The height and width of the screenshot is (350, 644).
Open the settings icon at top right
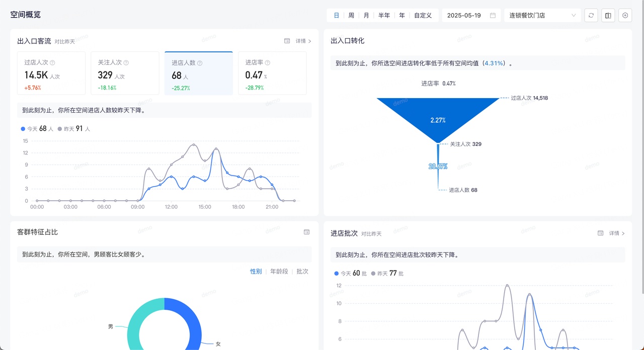click(x=625, y=16)
